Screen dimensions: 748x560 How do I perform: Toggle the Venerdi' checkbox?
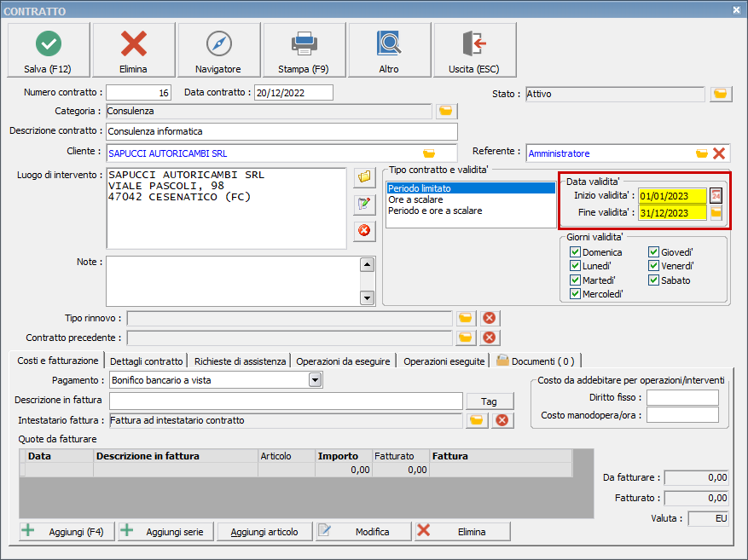653,266
